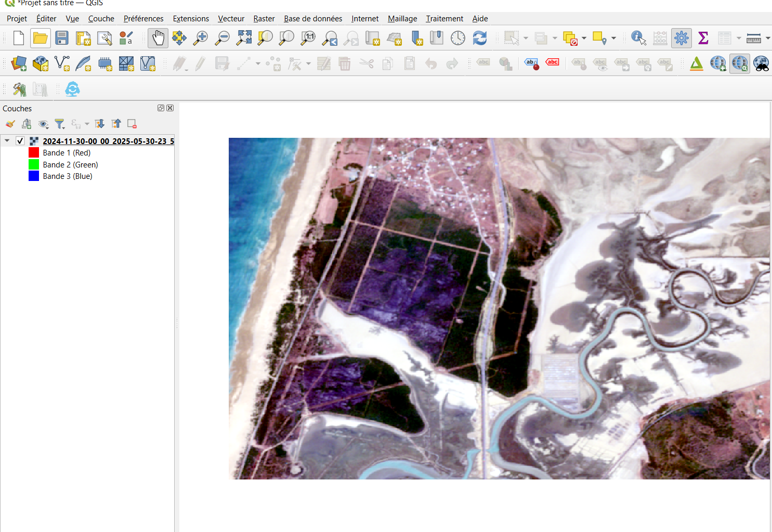Click the Refresh map canvas icon
This screenshot has height=532, width=772.
pos(479,38)
